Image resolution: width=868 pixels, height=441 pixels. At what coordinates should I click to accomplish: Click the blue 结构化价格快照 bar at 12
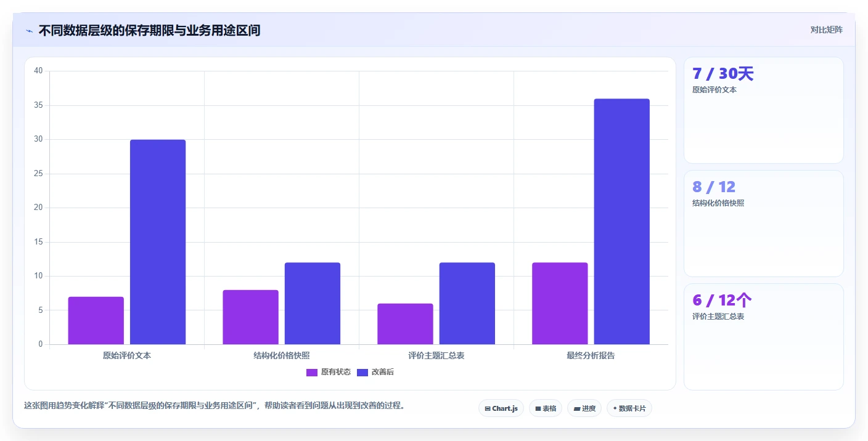[x=313, y=304]
